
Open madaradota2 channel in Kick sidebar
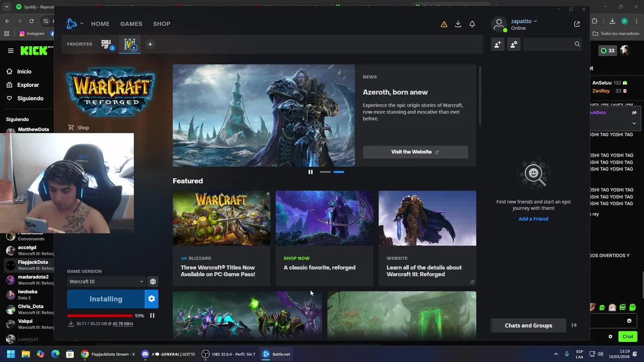pyautogui.click(x=29, y=280)
